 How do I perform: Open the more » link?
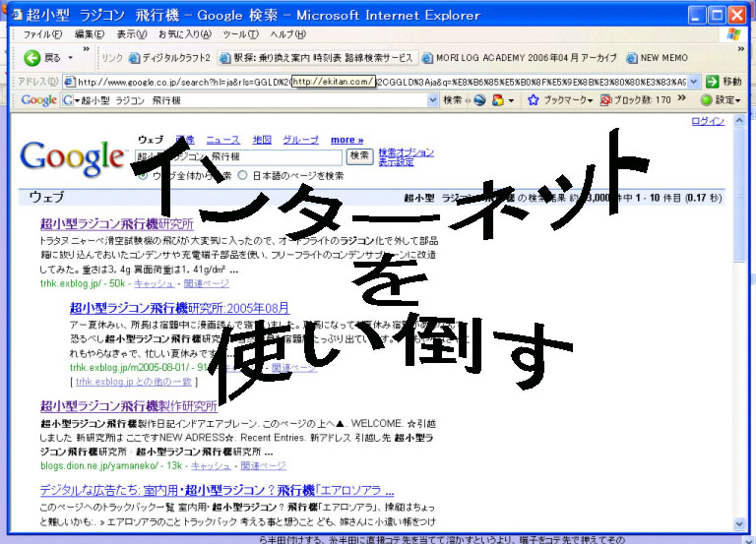(x=346, y=140)
